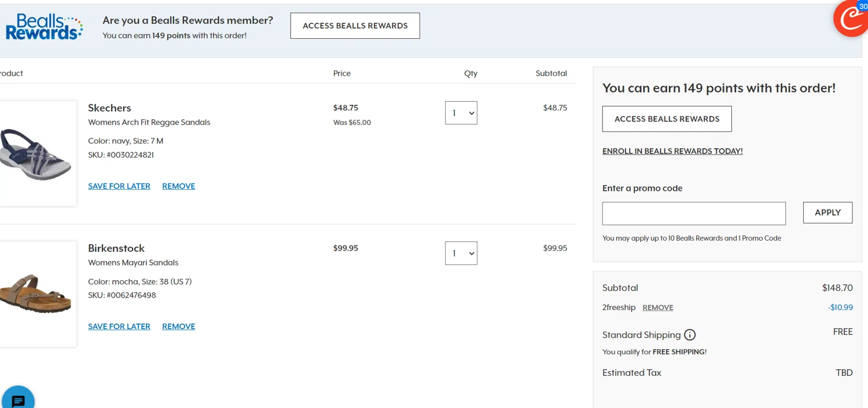
Task: Click the Bealls Rewards logo
Action: [x=44, y=27]
